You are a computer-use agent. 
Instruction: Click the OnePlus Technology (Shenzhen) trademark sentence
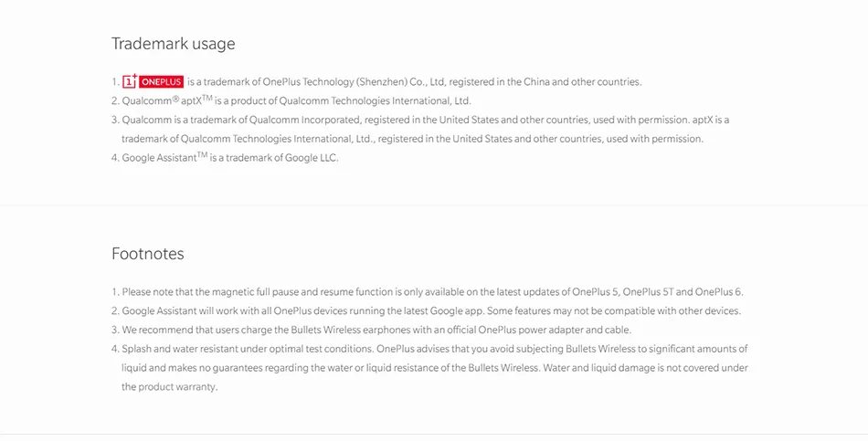click(x=414, y=82)
